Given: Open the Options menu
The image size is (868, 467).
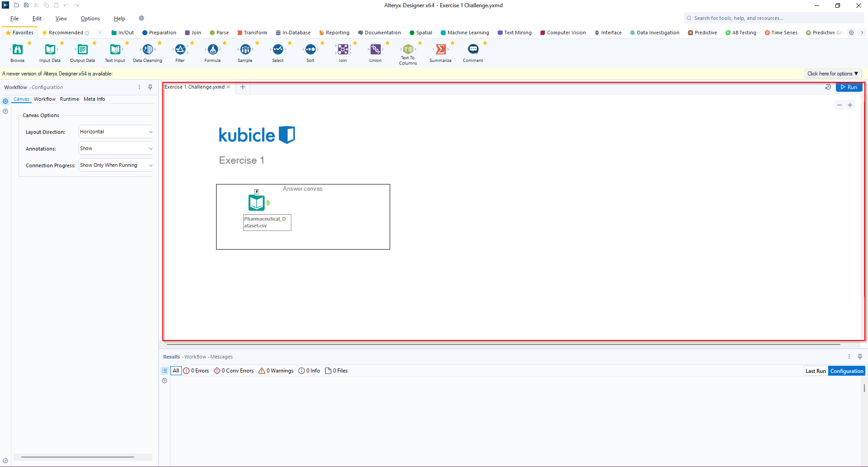Looking at the screenshot, I should [90, 19].
